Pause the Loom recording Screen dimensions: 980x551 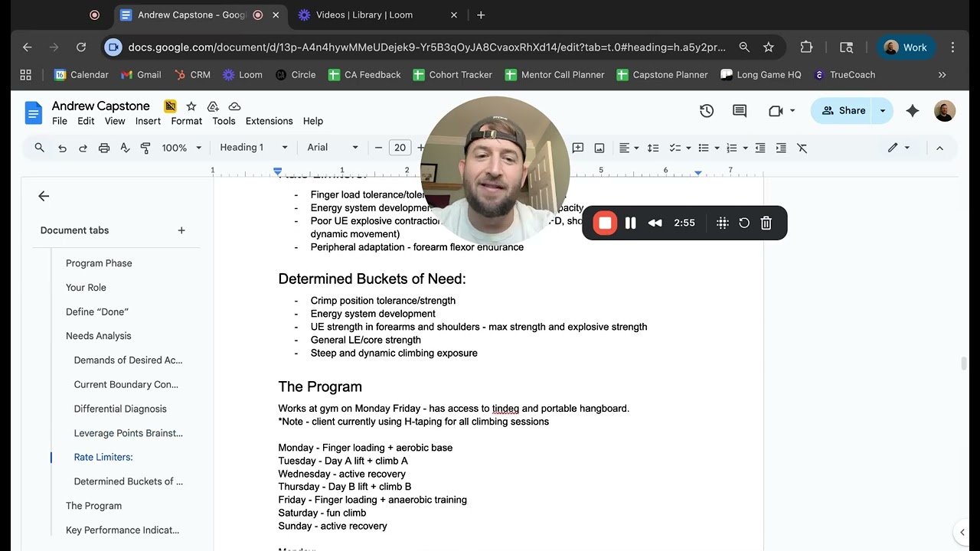[x=630, y=223]
